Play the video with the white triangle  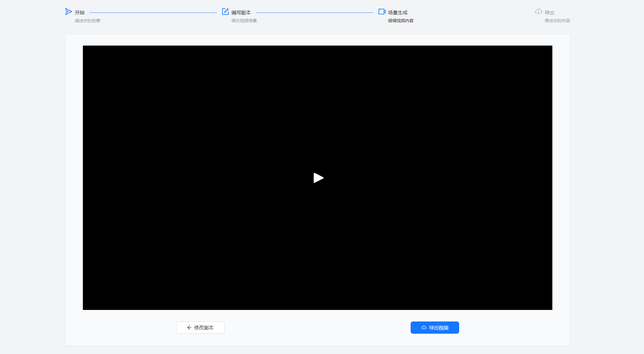pyautogui.click(x=318, y=178)
